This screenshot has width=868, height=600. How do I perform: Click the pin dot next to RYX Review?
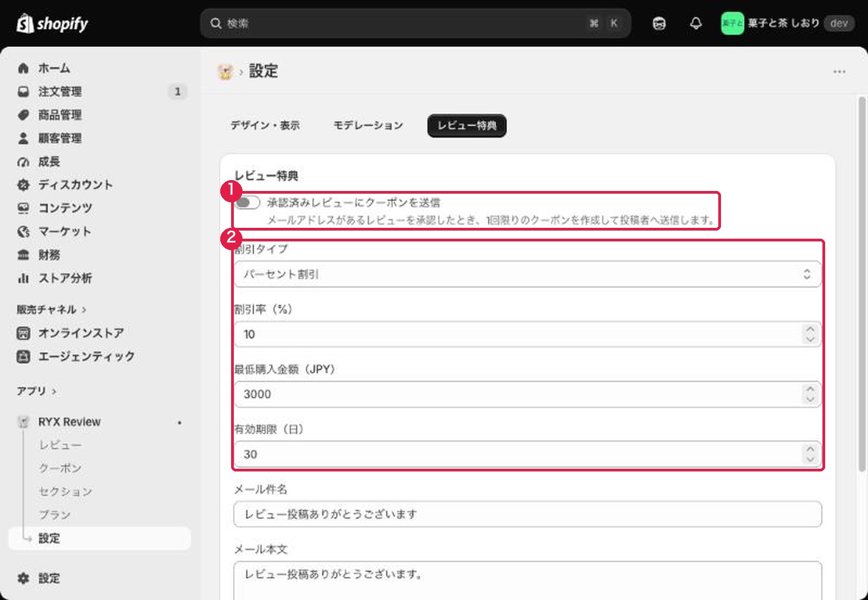click(x=180, y=423)
